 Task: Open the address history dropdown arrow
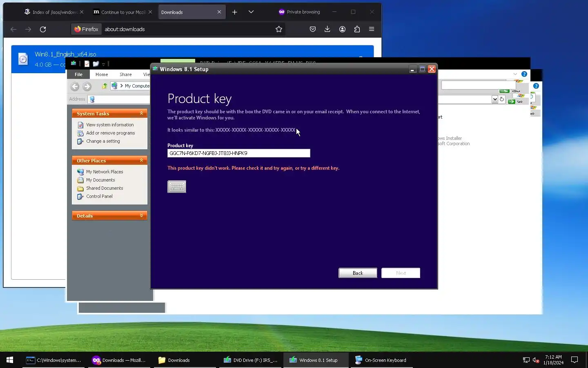click(x=495, y=99)
